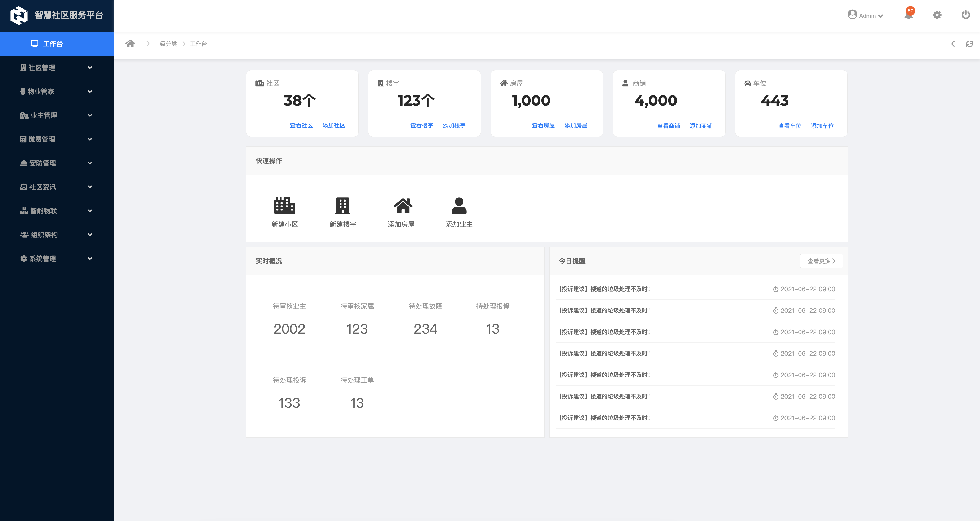980x521 pixels.
Task: Click the 待审核家属 count 123
Action: [357, 329]
